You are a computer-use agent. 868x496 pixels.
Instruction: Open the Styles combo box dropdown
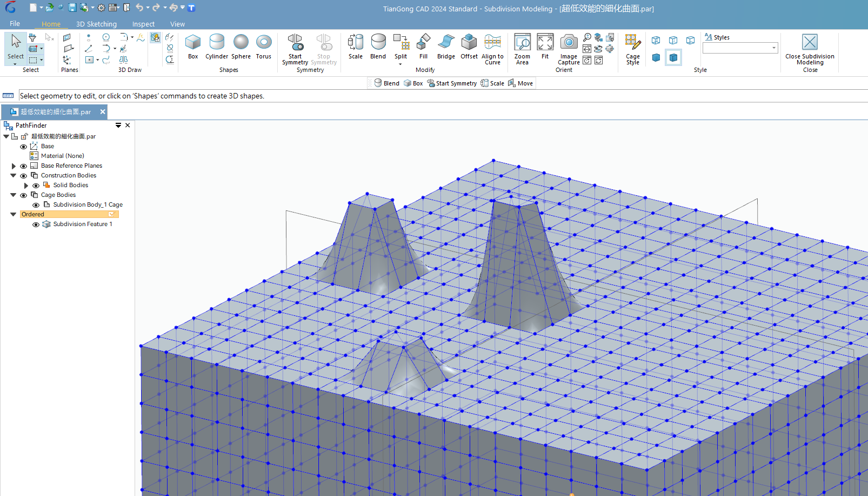(774, 48)
